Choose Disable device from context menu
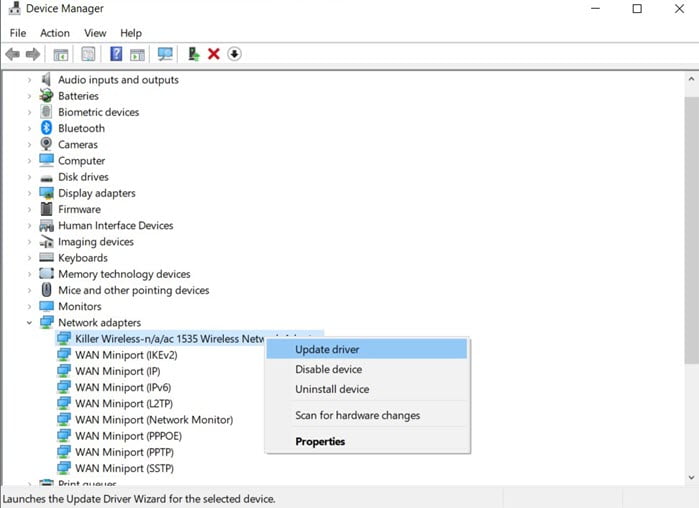Image resolution: width=699 pixels, height=508 pixels. click(366, 369)
